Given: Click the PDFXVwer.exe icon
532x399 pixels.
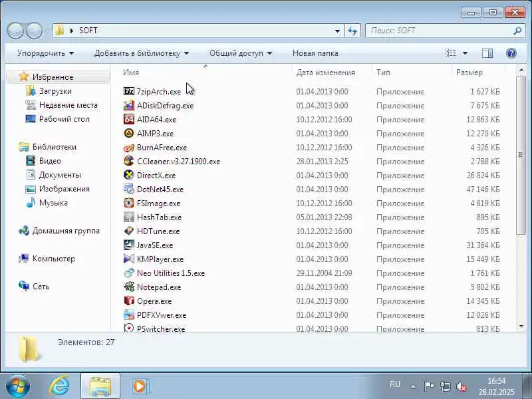Looking at the screenshot, I should tap(128, 315).
